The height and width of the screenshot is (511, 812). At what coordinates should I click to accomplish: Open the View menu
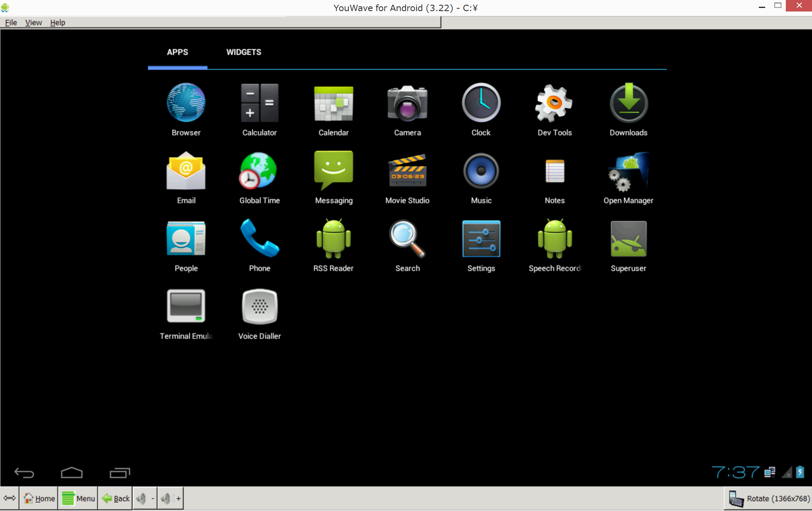[33, 23]
